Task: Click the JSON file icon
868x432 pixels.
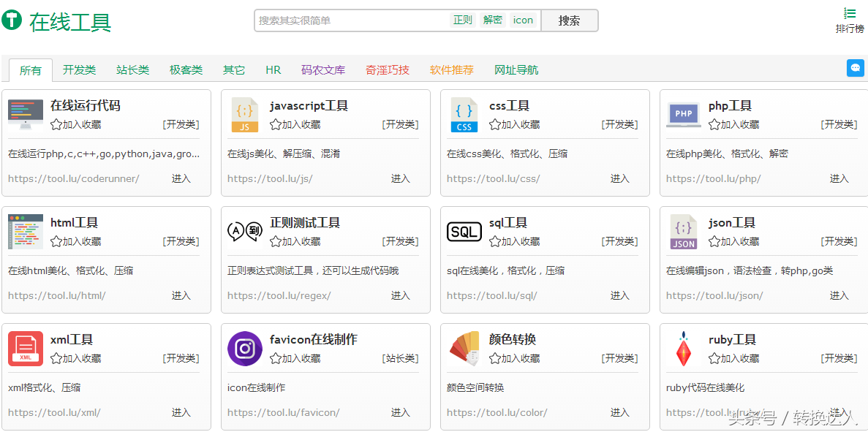Action: [x=683, y=232]
